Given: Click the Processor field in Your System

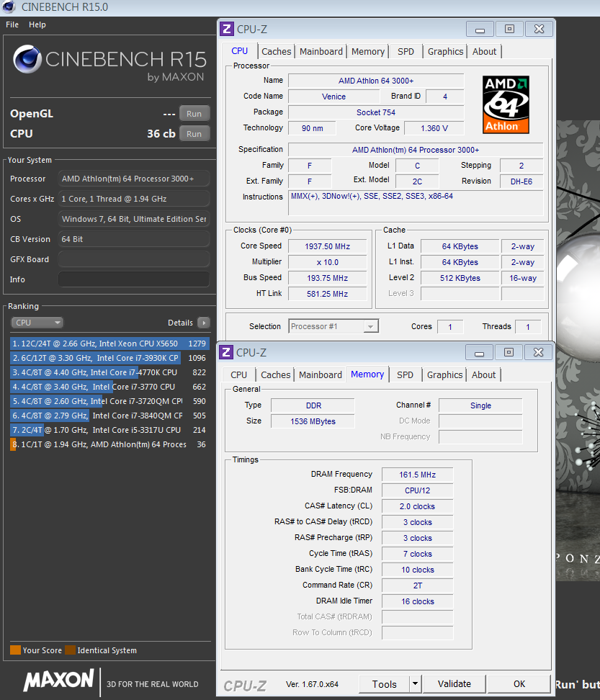Looking at the screenshot, I should click(x=134, y=179).
